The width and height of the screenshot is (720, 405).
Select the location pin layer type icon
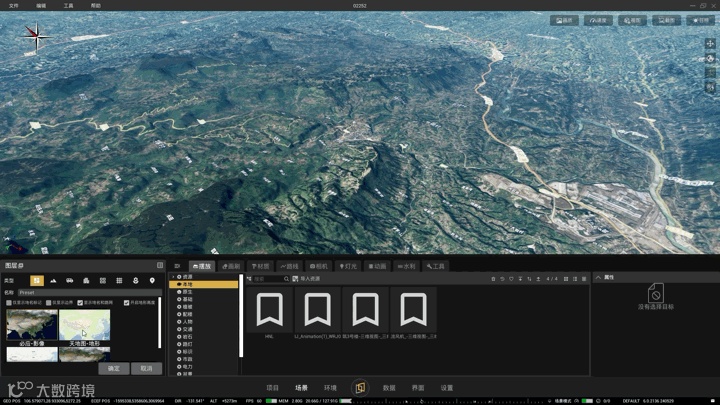coord(152,281)
